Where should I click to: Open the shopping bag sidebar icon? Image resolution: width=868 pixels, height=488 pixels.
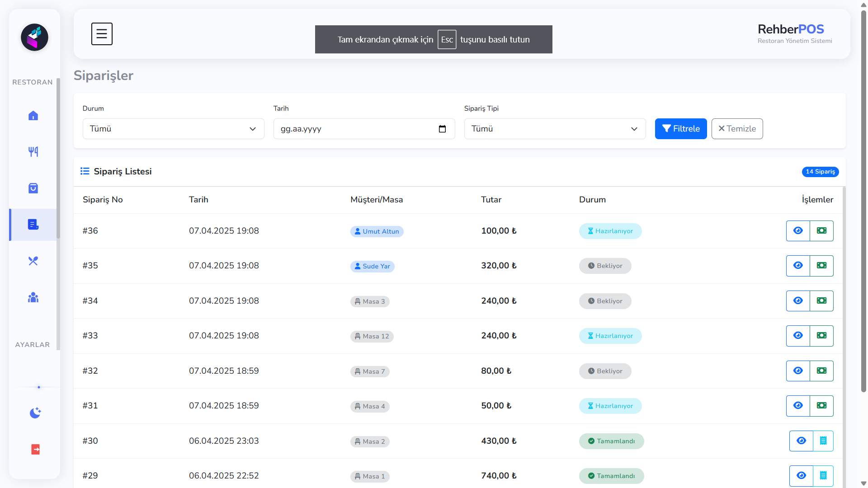tap(33, 188)
